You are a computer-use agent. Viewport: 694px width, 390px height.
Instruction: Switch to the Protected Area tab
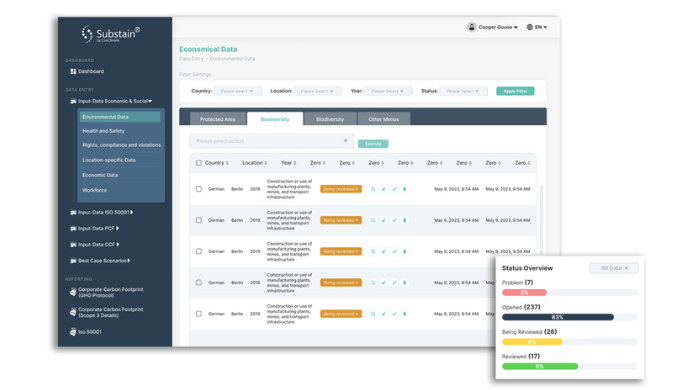[217, 119]
